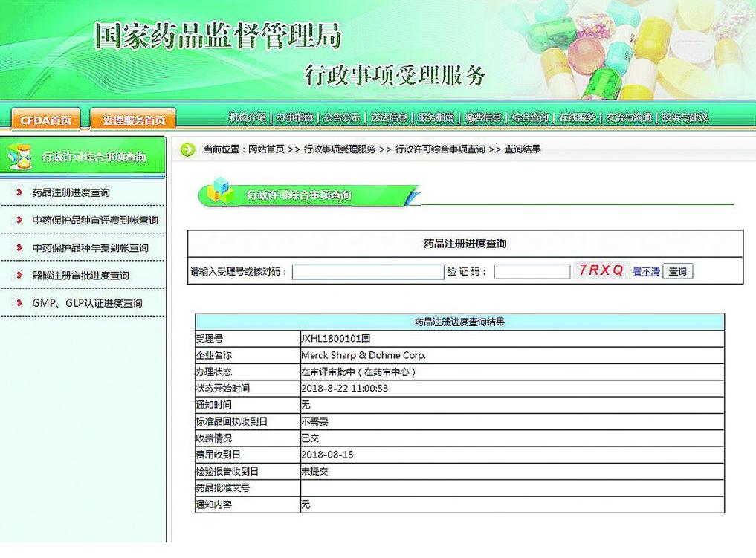Select 器械注册审批进度查询 from the sidebar
Image resolution: width=756 pixels, height=558 pixels.
click(80, 276)
